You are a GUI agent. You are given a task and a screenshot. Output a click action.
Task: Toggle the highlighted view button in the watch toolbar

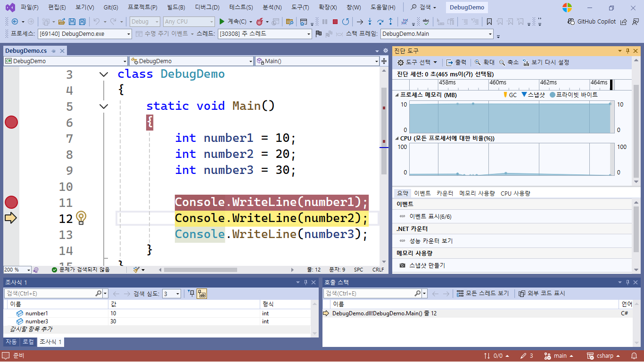[202, 294]
